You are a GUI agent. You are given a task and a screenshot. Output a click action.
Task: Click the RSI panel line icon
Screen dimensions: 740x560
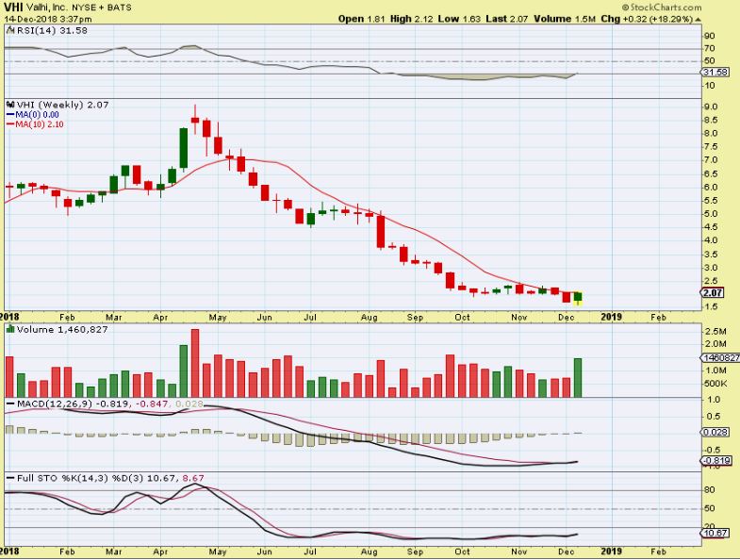pyautogui.click(x=10, y=30)
